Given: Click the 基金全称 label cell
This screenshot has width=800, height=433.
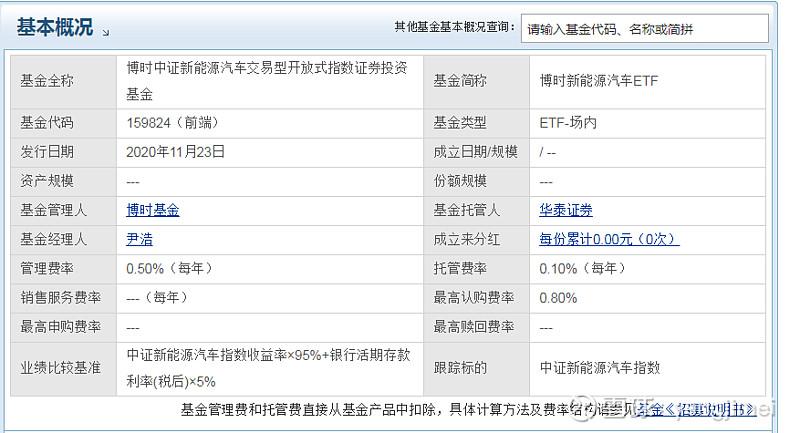Looking at the screenshot, I should 64,82.
